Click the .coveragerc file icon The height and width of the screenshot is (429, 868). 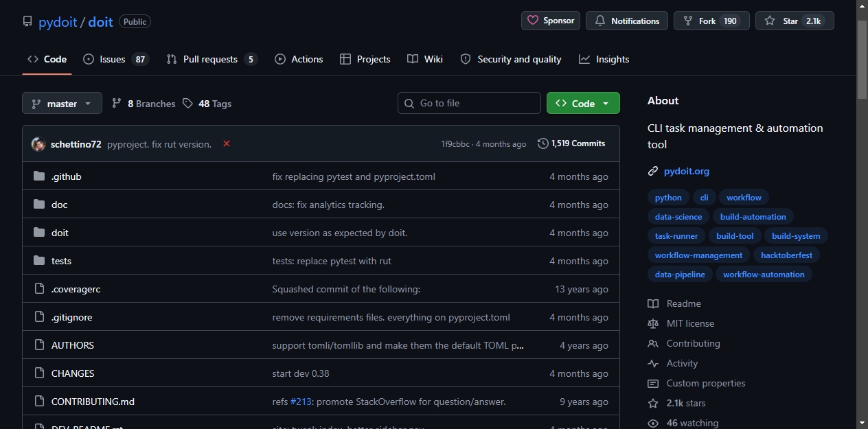pyautogui.click(x=39, y=289)
